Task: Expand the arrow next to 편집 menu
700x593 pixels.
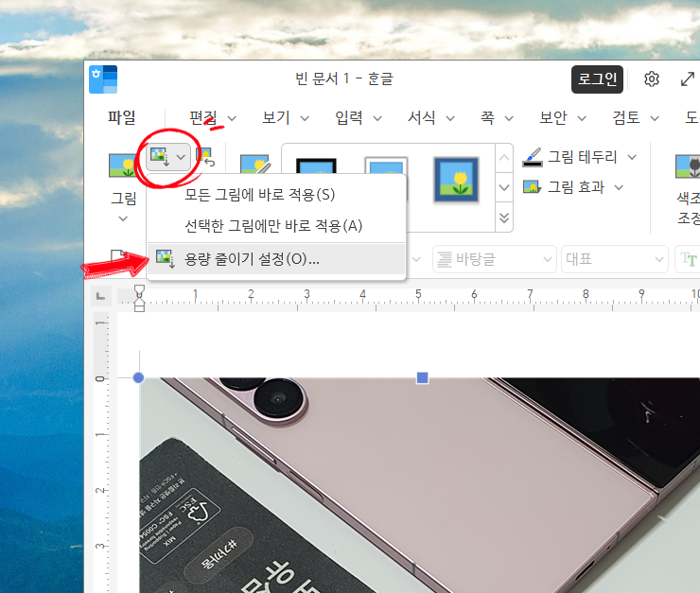Action: pos(232,118)
